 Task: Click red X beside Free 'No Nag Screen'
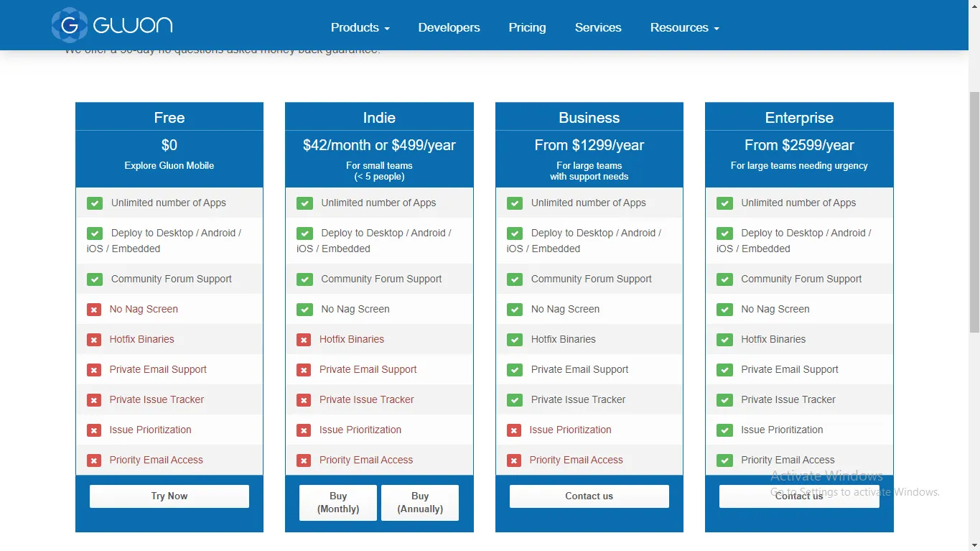point(94,310)
